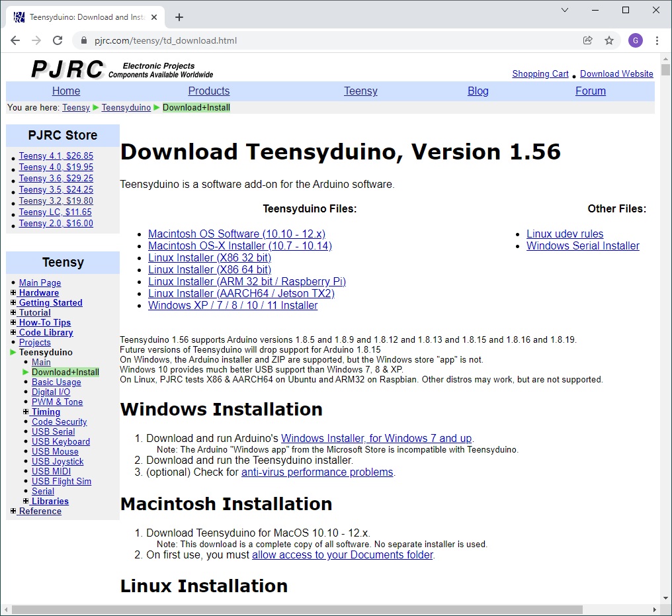Click the horizontal scrollbar at bottom

click(x=298, y=609)
